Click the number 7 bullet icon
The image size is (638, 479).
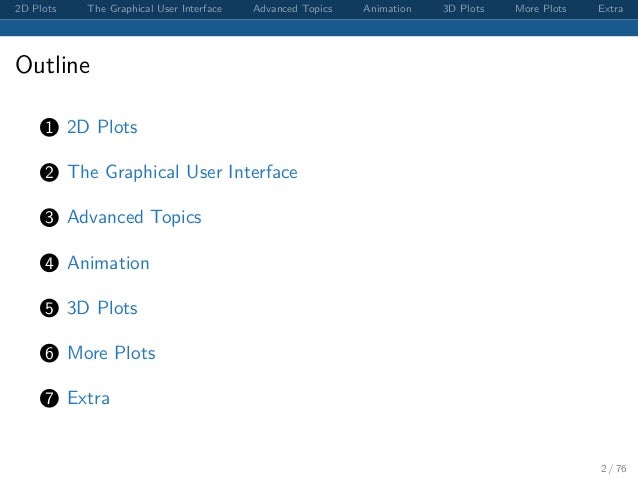(49, 398)
